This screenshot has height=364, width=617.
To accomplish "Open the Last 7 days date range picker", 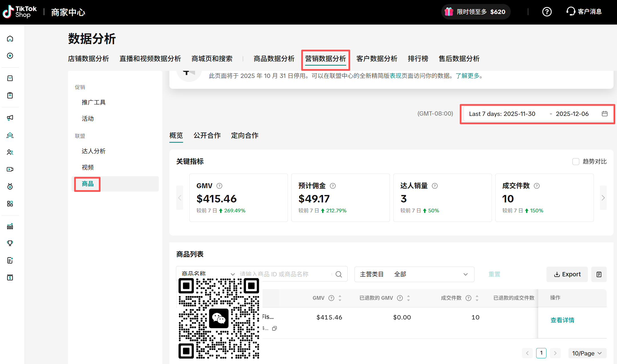I will [x=538, y=114].
